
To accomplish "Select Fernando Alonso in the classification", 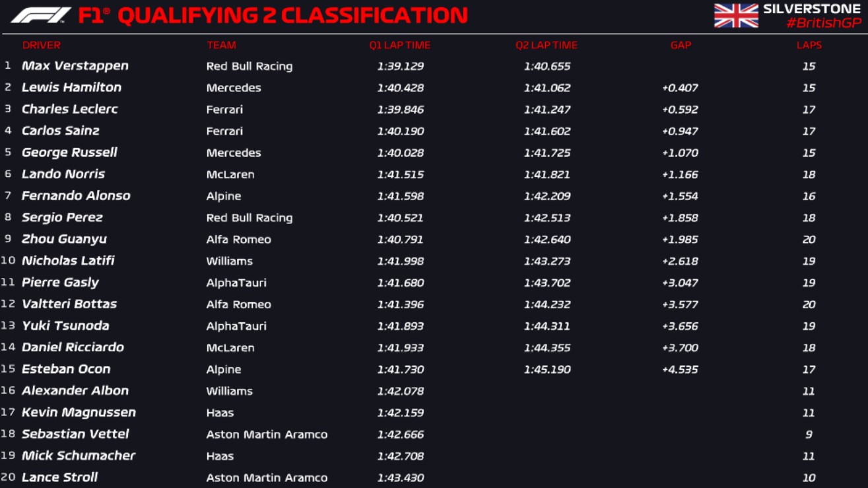I will [x=76, y=196].
